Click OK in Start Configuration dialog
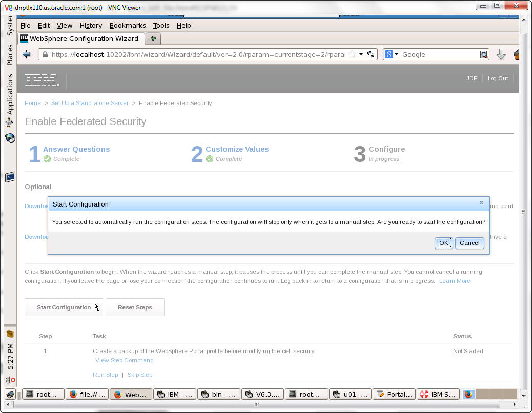The height and width of the screenshot is (413, 532). coord(443,243)
